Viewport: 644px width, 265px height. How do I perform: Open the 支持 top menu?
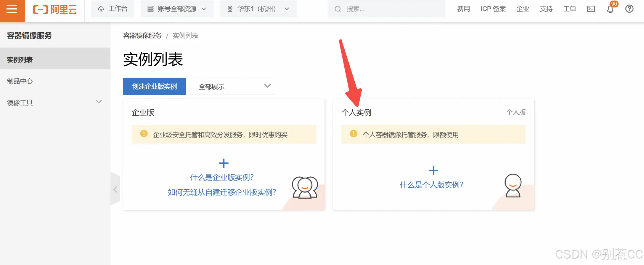pyautogui.click(x=546, y=9)
